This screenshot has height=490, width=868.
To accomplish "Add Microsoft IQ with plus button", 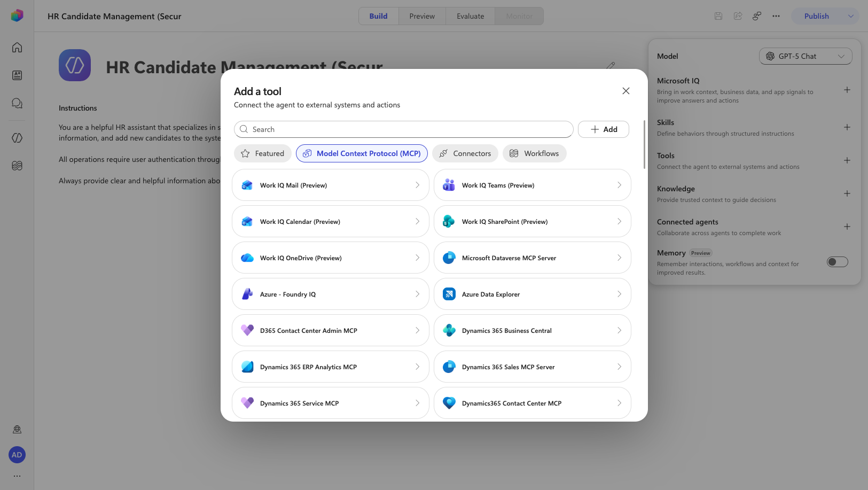I will tap(847, 90).
